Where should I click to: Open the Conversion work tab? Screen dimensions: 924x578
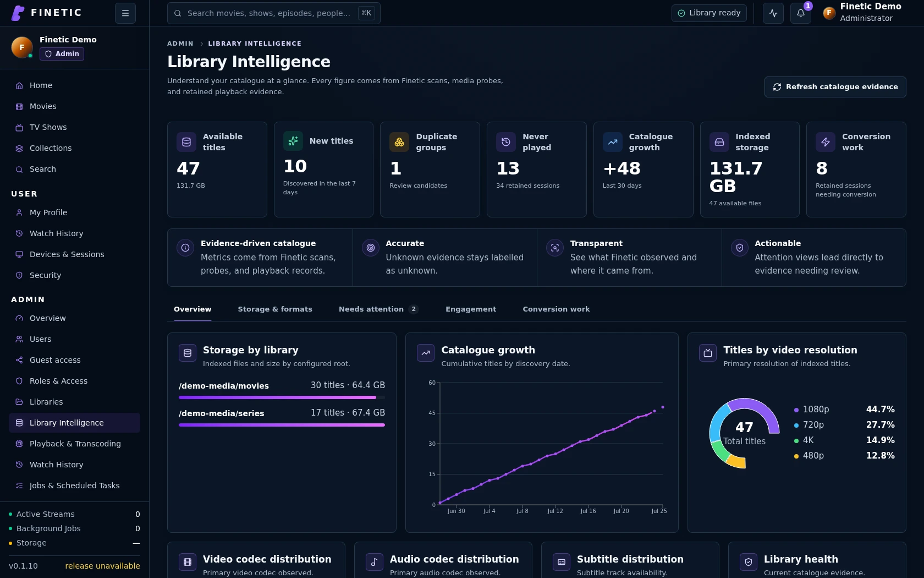pyautogui.click(x=556, y=309)
